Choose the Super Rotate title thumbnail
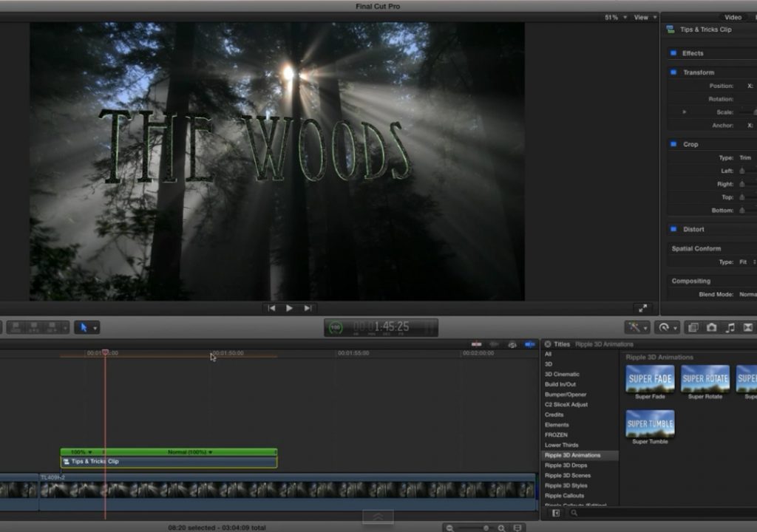Viewport: 757px width, 532px height. click(705, 378)
